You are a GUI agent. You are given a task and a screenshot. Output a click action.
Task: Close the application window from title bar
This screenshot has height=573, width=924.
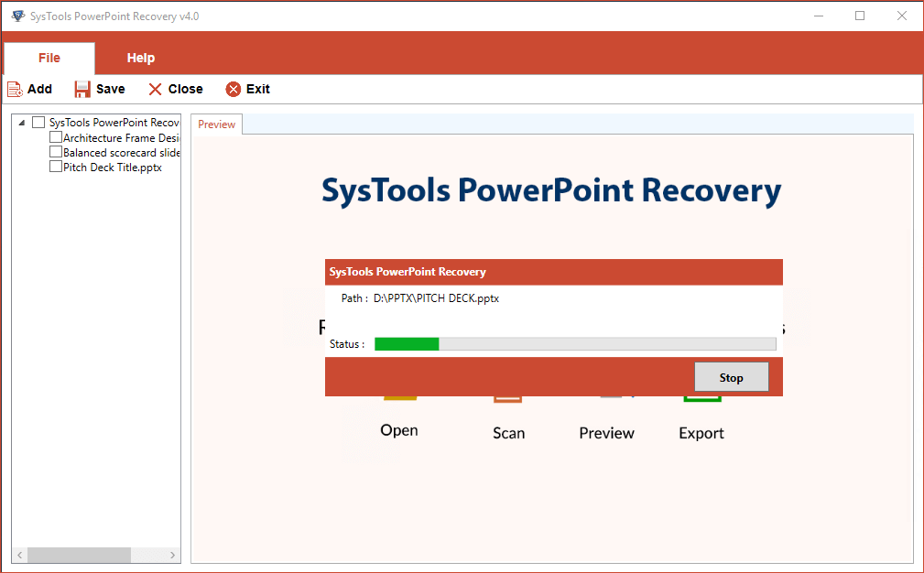(902, 16)
